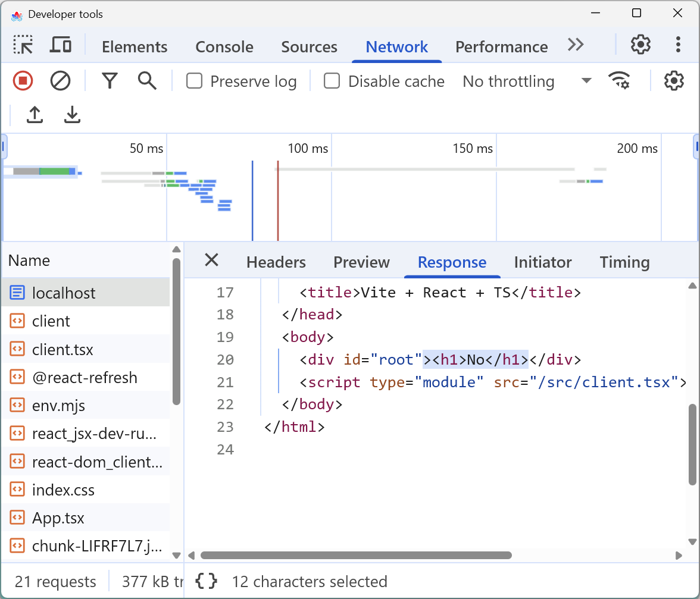Show more DevTools tabs chevron
Viewport: 700px width, 599px height.
576,45
